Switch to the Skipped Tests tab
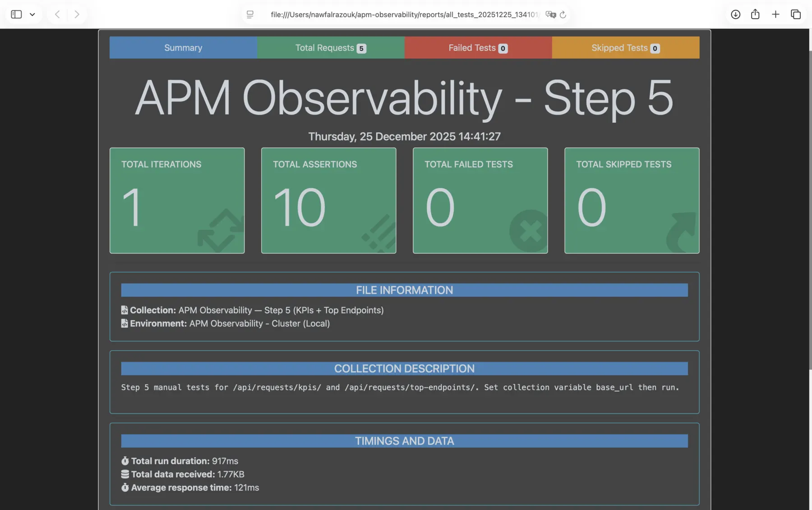The width and height of the screenshot is (812, 510). click(x=626, y=47)
